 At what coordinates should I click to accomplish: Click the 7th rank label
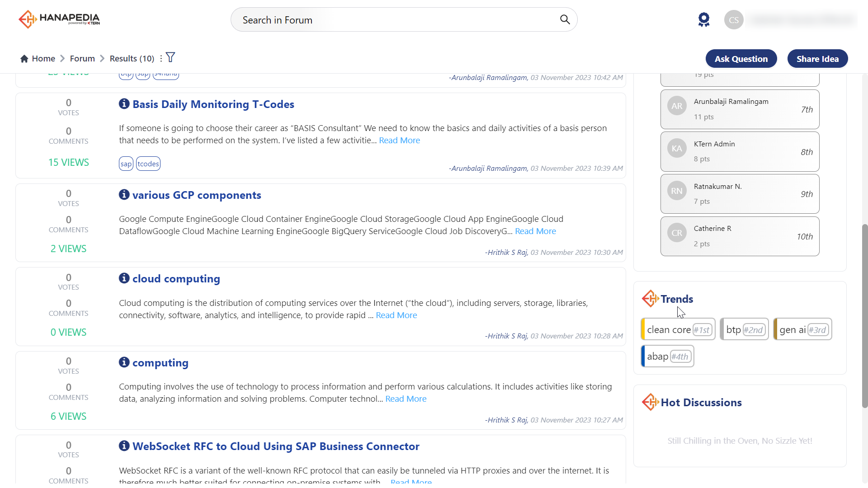(807, 110)
